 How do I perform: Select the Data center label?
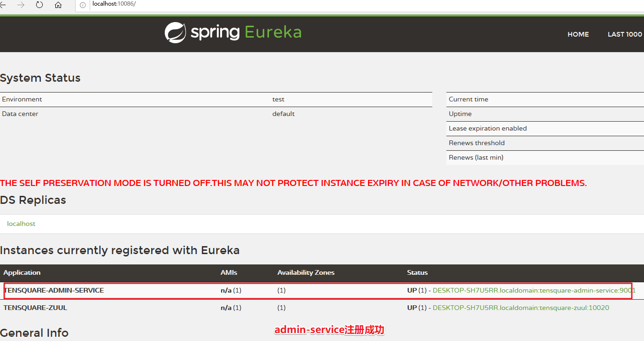(20, 114)
